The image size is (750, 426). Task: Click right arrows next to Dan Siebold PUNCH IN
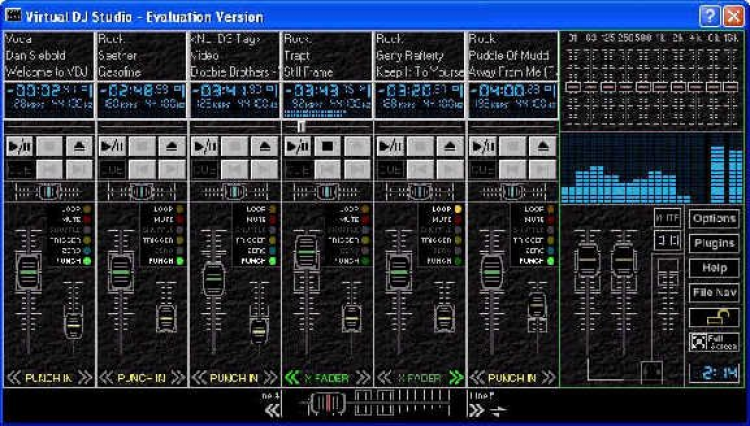85,378
